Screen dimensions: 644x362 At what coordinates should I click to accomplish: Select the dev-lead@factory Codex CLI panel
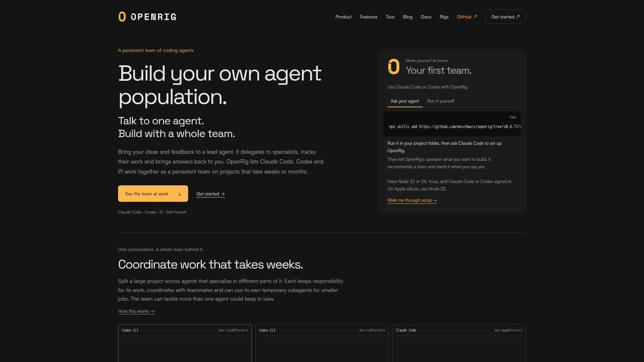pos(185,343)
